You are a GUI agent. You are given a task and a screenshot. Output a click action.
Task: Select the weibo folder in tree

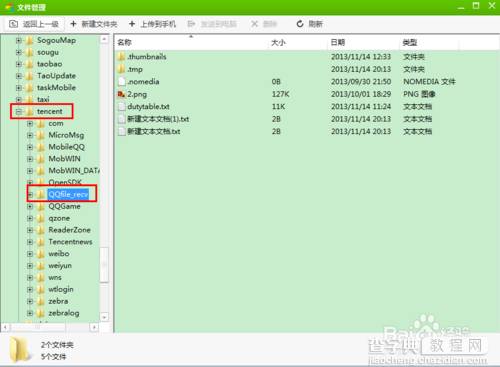pyautogui.click(x=59, y=254)
